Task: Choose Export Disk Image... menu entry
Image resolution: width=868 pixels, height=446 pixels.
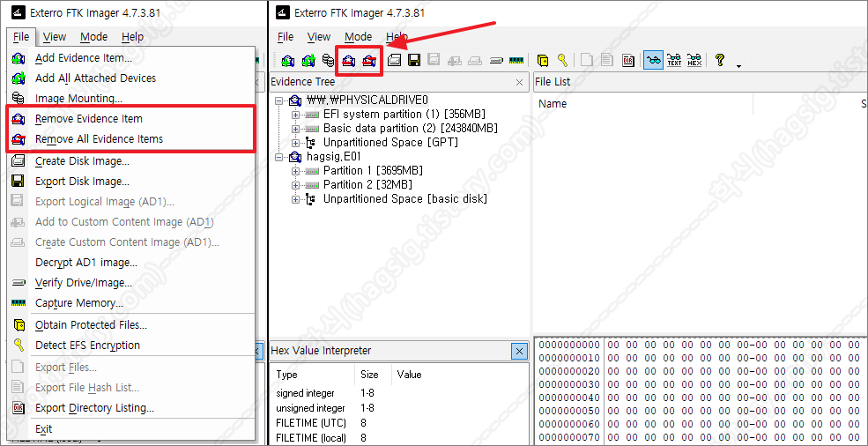Action: click(131, 182)
